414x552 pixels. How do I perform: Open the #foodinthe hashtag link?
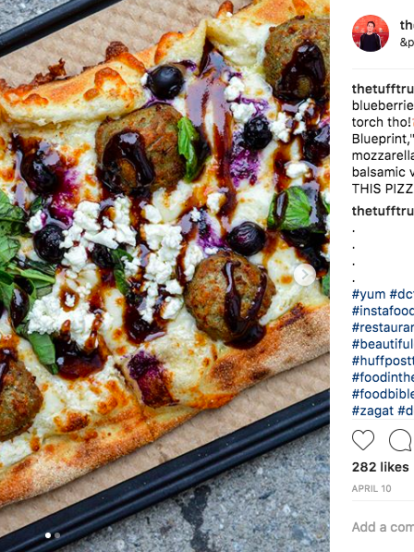(383, 377)
